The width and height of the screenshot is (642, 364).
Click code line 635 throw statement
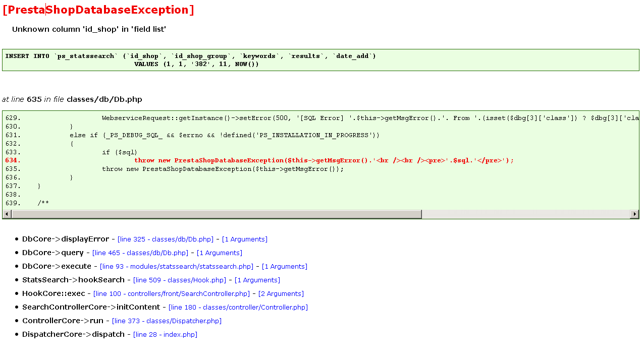tap(223, 169)
